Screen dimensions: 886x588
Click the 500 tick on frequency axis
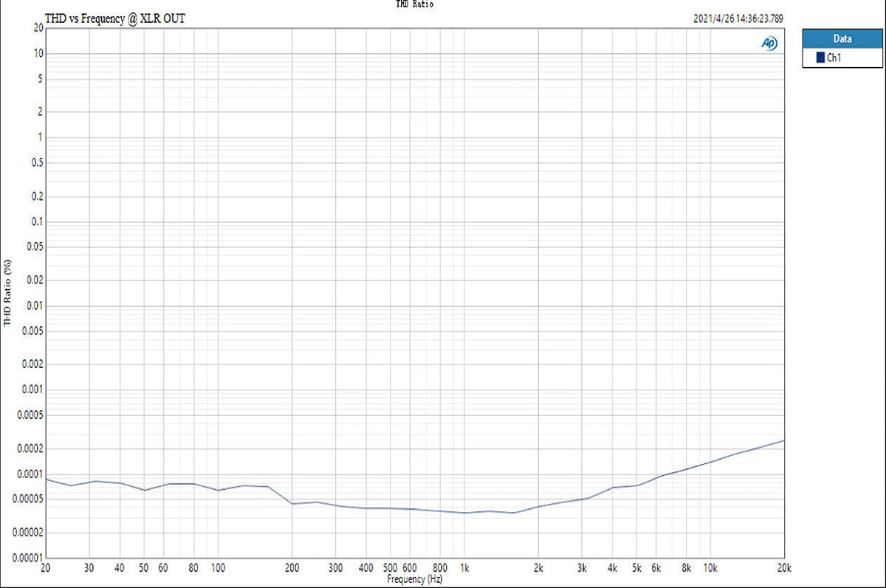(x=390, y=568)
